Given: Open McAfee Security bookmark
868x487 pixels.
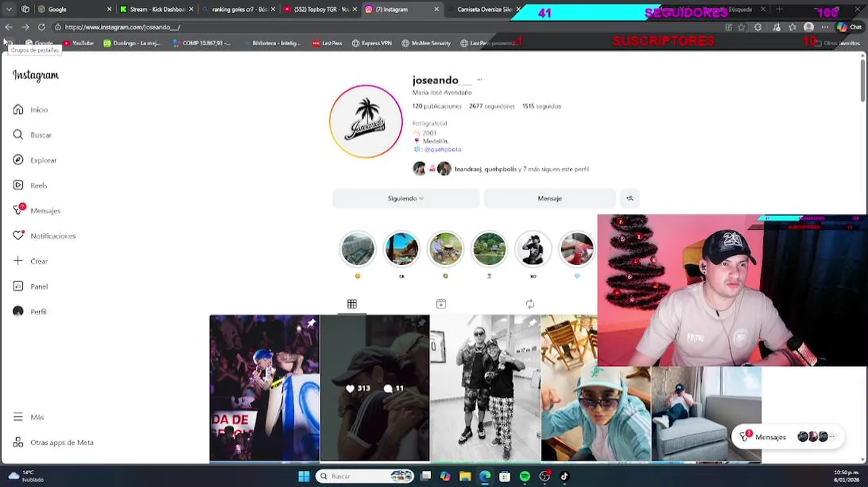Looking at the screenshot, I should tap(426, 43).
